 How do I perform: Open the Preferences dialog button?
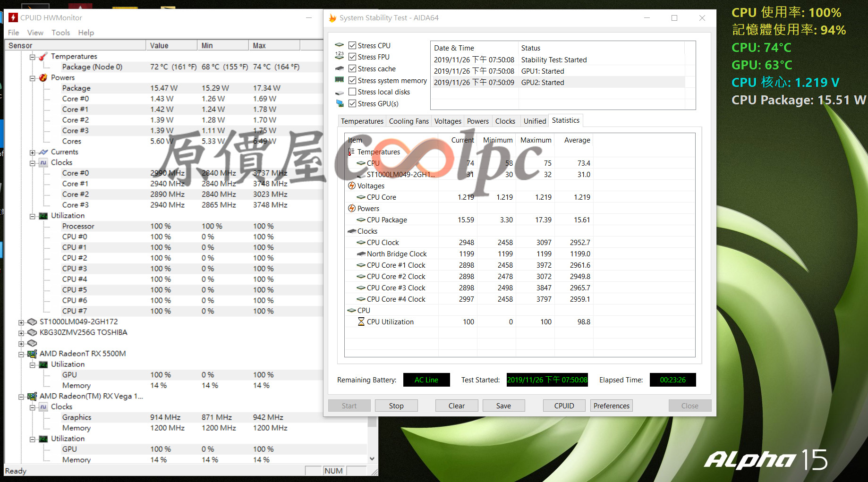click(x=611, y=406)
